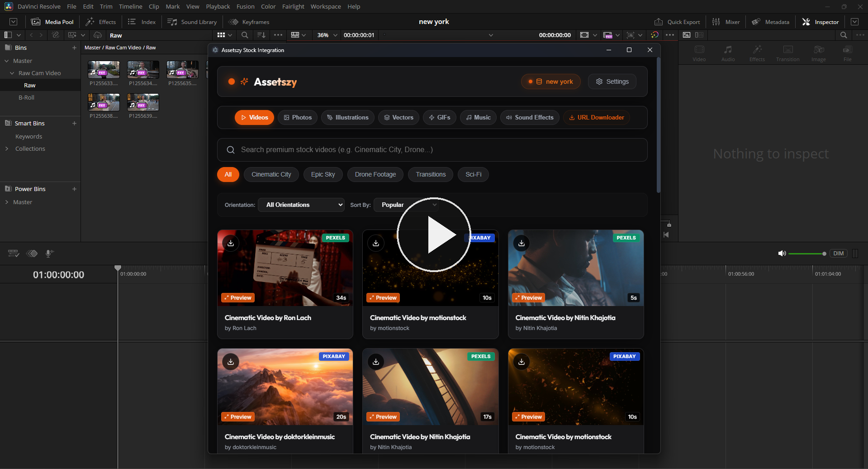Preview the doktorkleinmusic video
Viewport: 868px width, 469px height.
[x=238, y=417]
